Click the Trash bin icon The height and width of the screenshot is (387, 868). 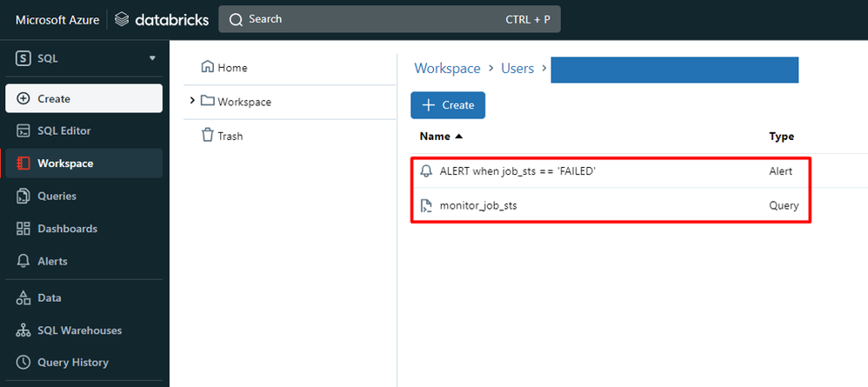208,135
